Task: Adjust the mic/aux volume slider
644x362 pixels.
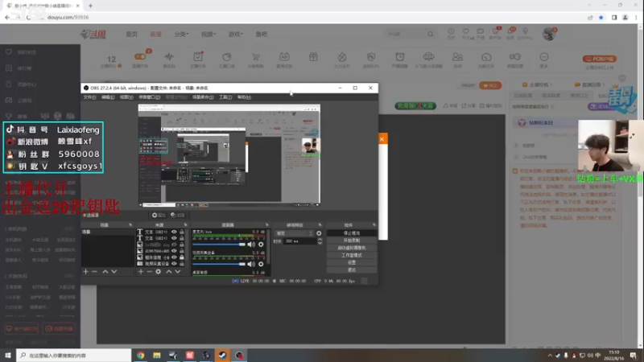Action: pyautogui.click(x=219, y=245)
